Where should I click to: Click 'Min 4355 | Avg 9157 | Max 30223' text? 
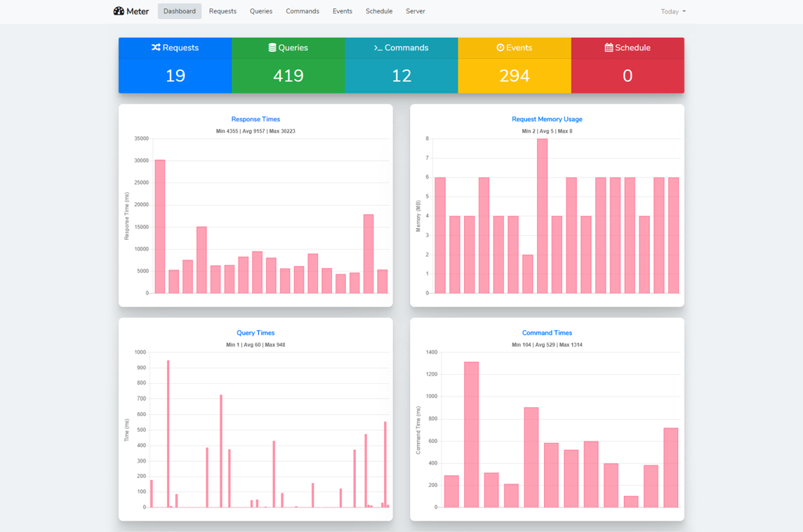tap(255, 131)
